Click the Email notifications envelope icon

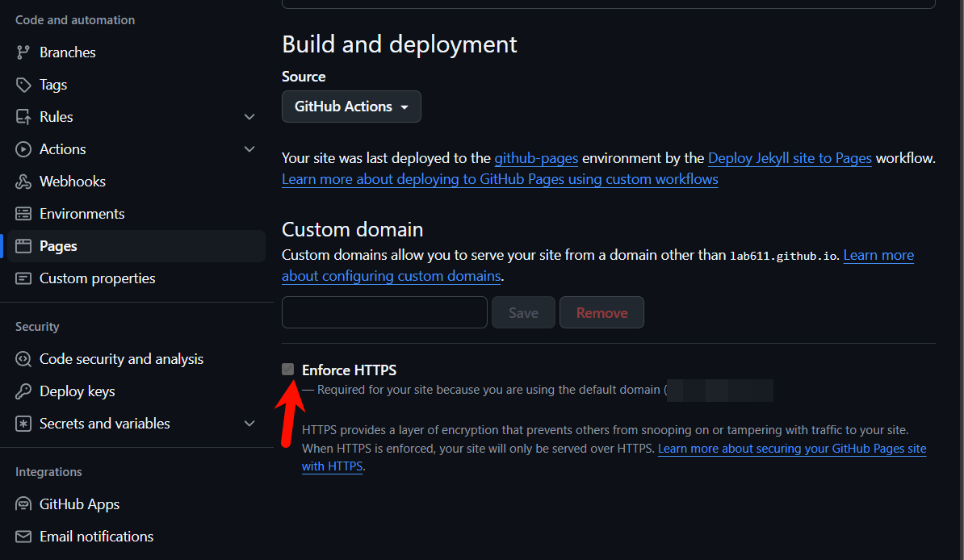[23, 537]
